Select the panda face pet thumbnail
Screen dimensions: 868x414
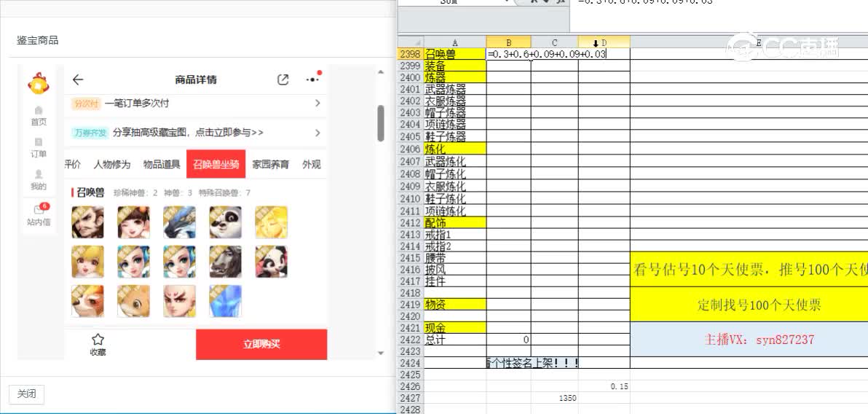click(x=225, y=222)
